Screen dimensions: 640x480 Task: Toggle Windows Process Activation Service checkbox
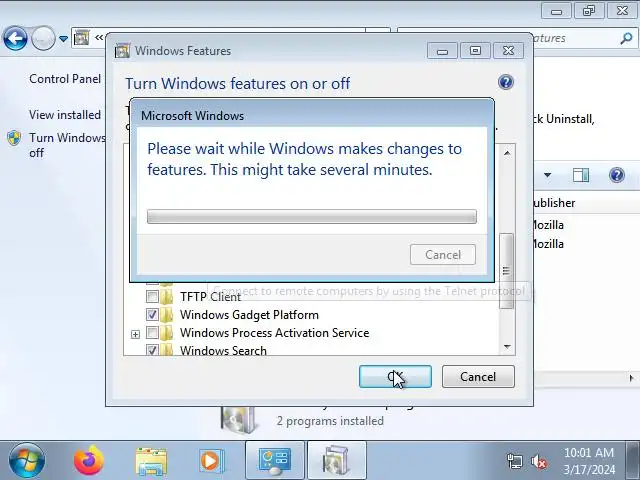tap(152, 333)
